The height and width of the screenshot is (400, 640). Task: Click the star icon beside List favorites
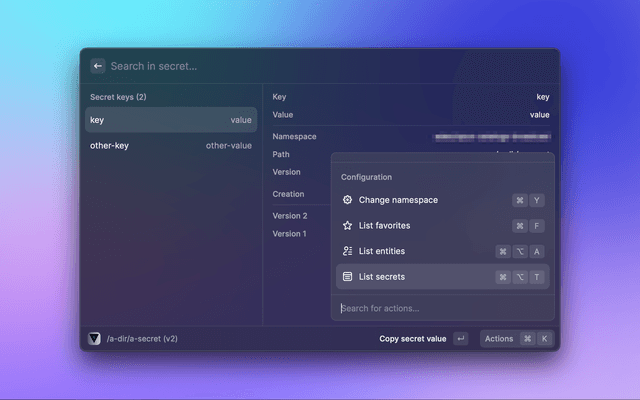pyautogui.click(x=347, y=226)
